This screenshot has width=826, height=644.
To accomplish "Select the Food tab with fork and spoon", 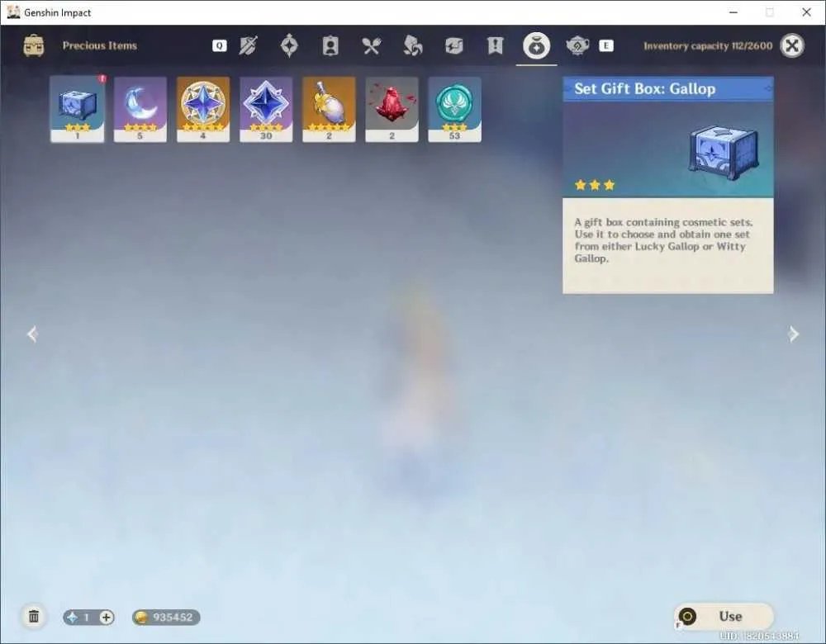I will point(371,45).
